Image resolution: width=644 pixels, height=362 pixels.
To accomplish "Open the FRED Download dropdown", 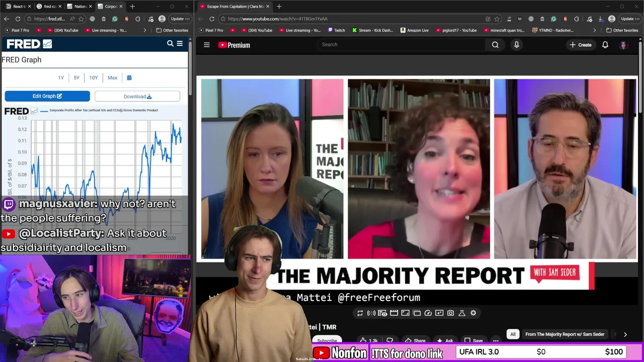I will (x=137, y=96).
